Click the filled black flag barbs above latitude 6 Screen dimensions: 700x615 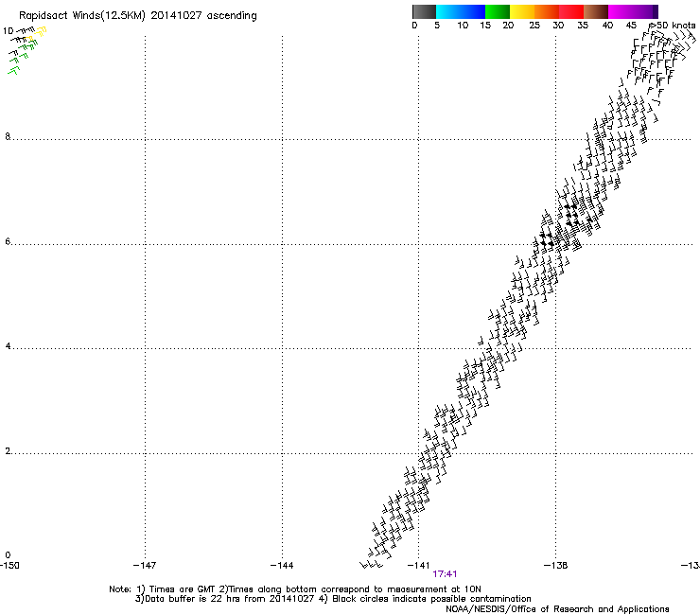tap(572, 215)
